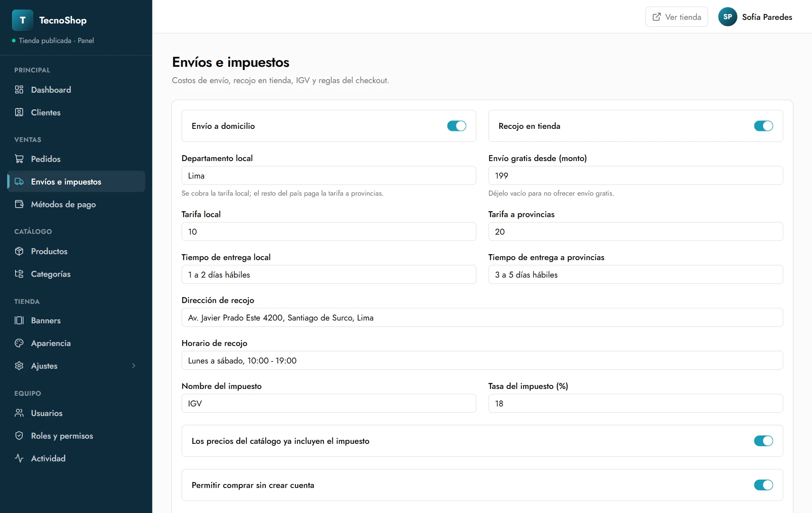Image resolution: width=812 pixels, height=513 pixels.
Task: Click the Dirección de recojo field
Action: pos(482,317)
